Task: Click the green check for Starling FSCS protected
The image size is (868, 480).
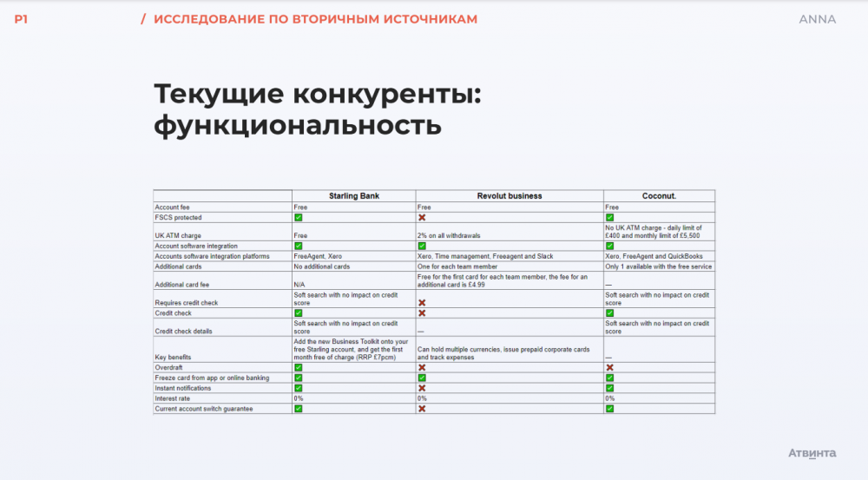Action: [x=299, y=218]
